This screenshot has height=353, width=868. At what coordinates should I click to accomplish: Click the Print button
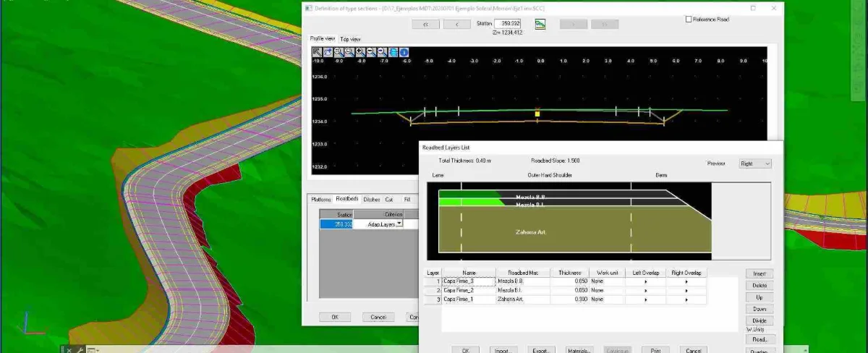click(x=655, y=350)
